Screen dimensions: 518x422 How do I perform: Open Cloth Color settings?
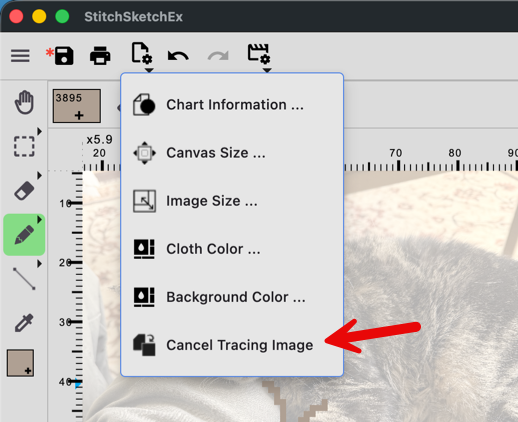click(232, 249)
